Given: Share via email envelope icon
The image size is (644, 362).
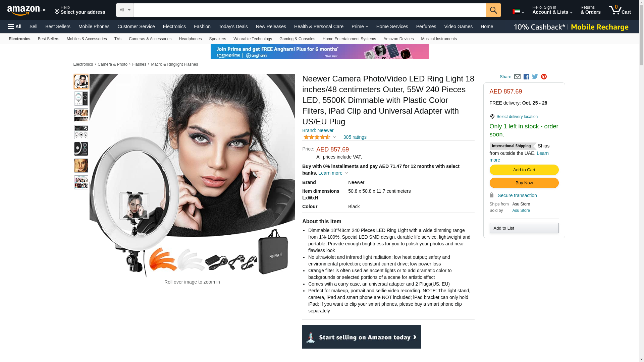Looking at the screenshot, I should pyautogui.click(x=517, y=77).
